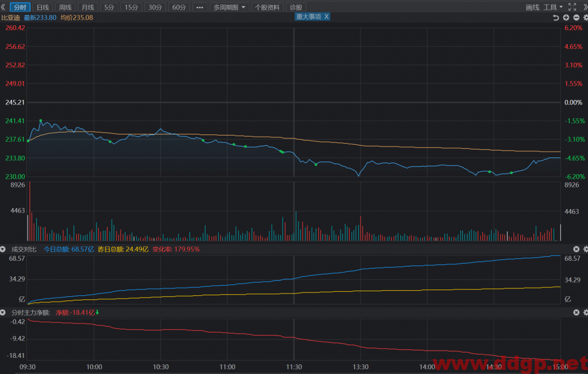The width and height of the screenshot is (588, 374).
Task: Open chart settings gear icon at top right
Action: point(585,18)
